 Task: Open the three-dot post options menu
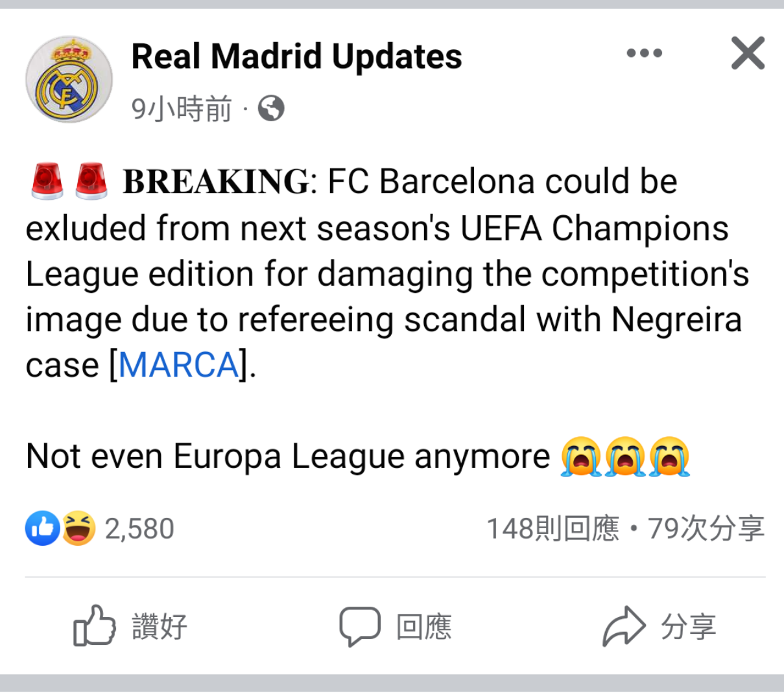click(x=645, y=53)
